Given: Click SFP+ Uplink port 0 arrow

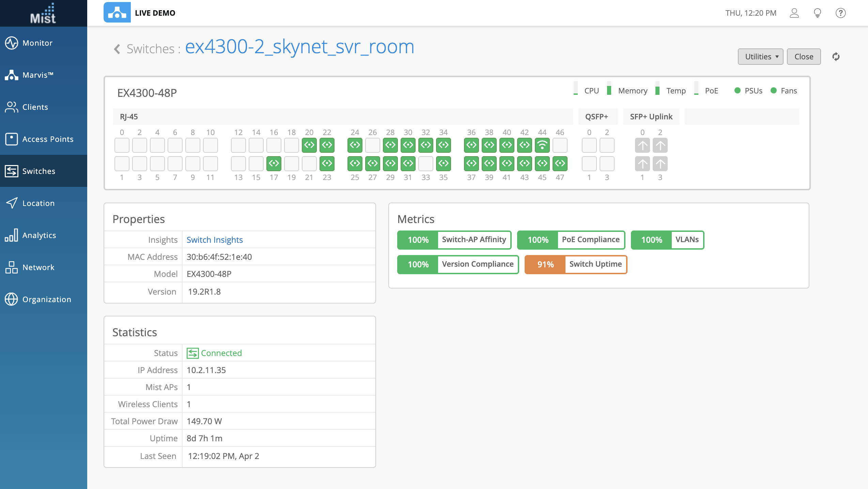Looking at the screenshot, I should (642, 145).
